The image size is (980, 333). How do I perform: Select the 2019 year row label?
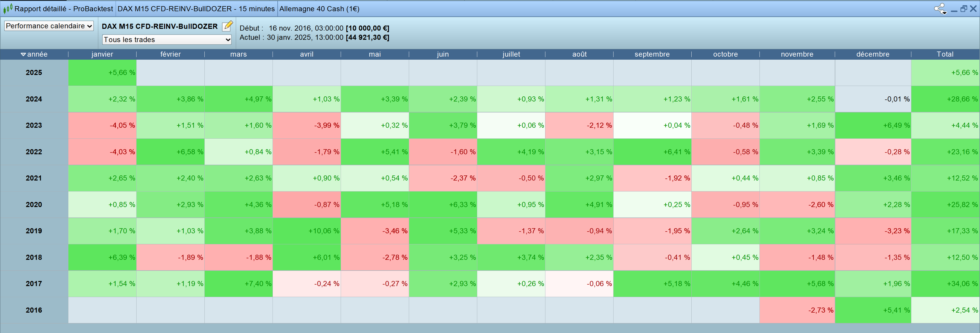tap(34, 231)
